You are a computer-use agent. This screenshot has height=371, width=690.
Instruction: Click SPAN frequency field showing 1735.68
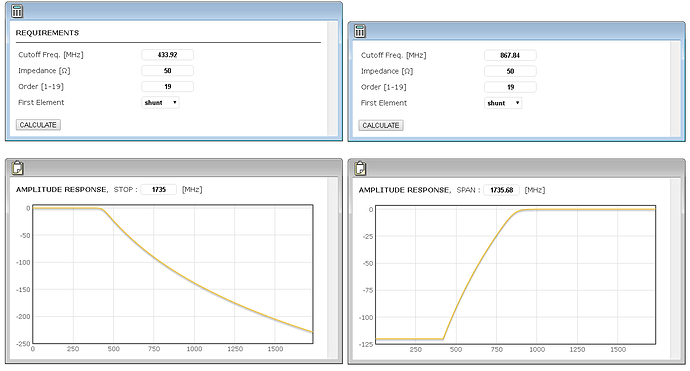click(501, 190)
